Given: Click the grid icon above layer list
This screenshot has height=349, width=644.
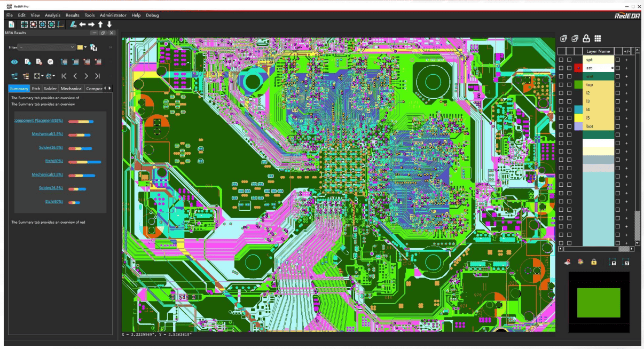Looking at the screenshot, I should point(598,38).
